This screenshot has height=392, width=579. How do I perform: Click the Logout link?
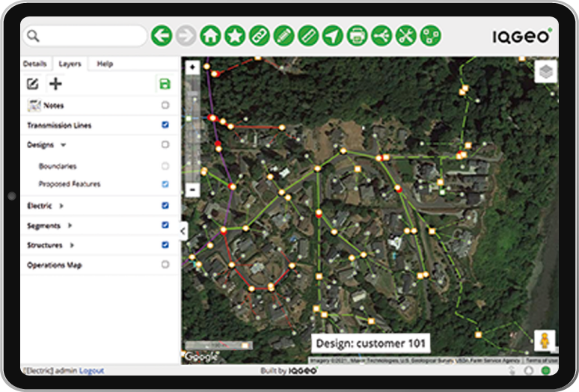(x=91, y=370)
